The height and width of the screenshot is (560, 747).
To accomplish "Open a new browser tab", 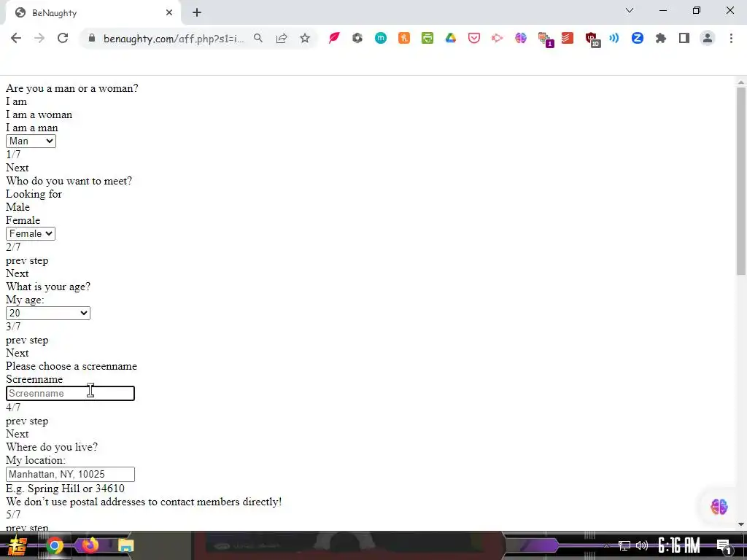I will (197, 12).
